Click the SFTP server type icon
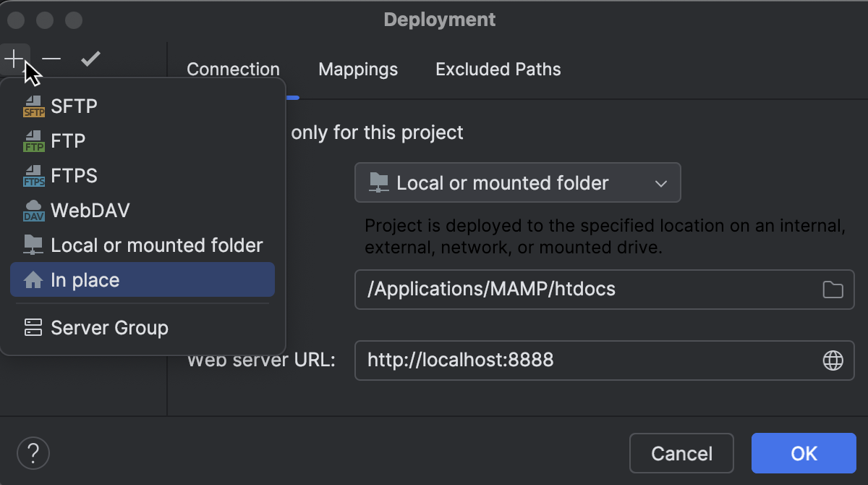 click(33, 106)
